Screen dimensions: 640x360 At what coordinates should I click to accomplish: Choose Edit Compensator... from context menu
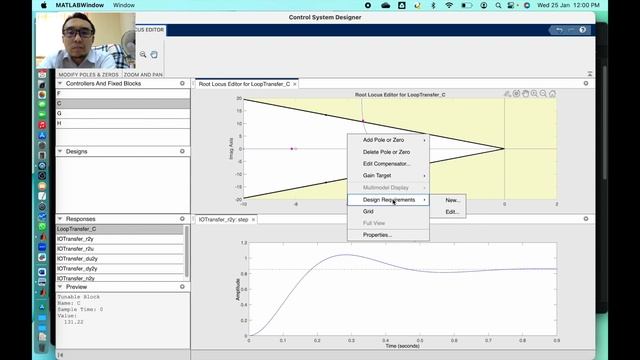[x=388, y=164]
